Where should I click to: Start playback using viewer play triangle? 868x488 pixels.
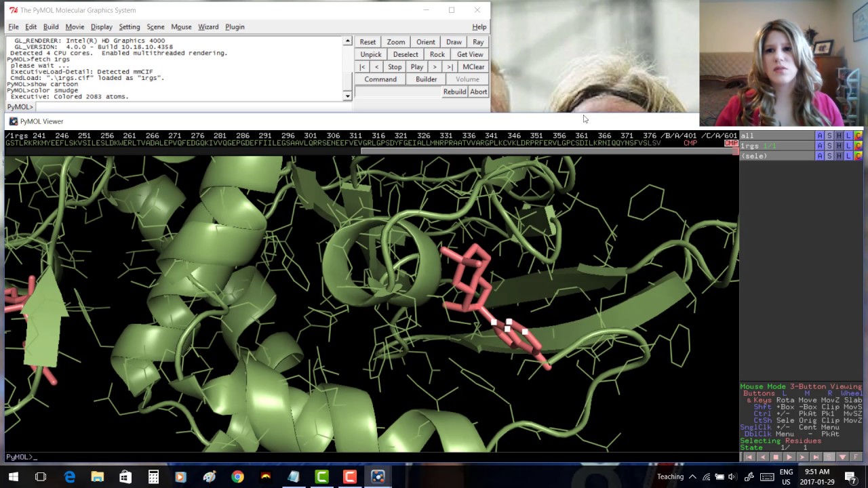(x=789, y=457)
